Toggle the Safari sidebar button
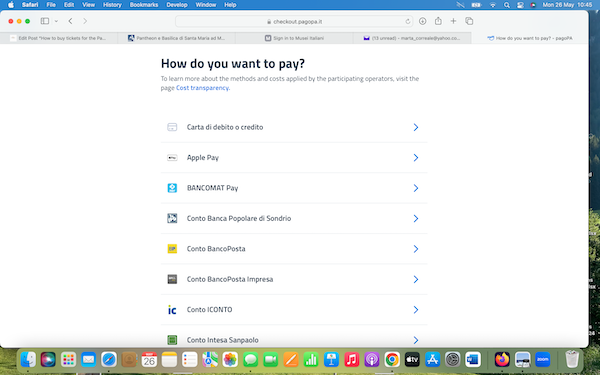Viewport: 600px width, 375px height. 45,21
